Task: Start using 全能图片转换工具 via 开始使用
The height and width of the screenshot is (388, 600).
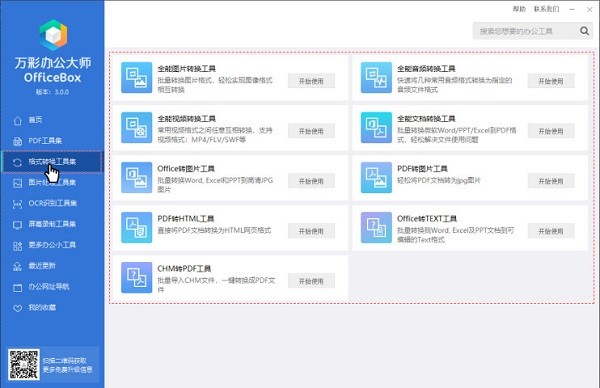Action: pos(311,81)
